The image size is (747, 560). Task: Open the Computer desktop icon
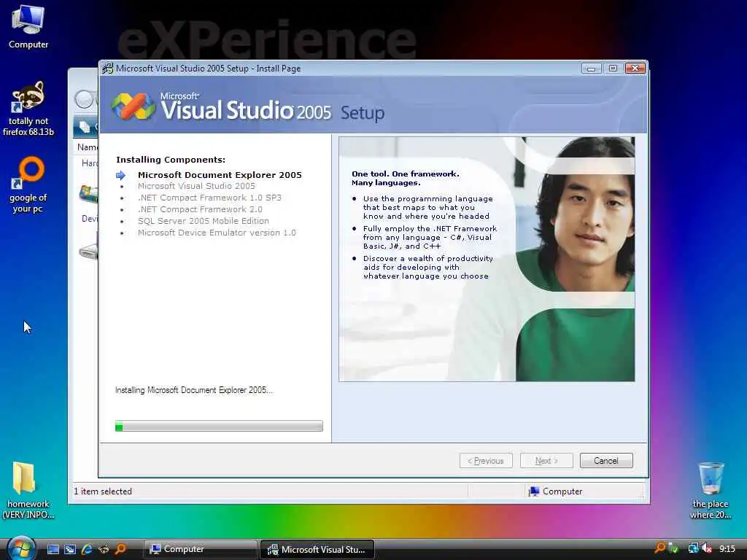click(28, 27)
